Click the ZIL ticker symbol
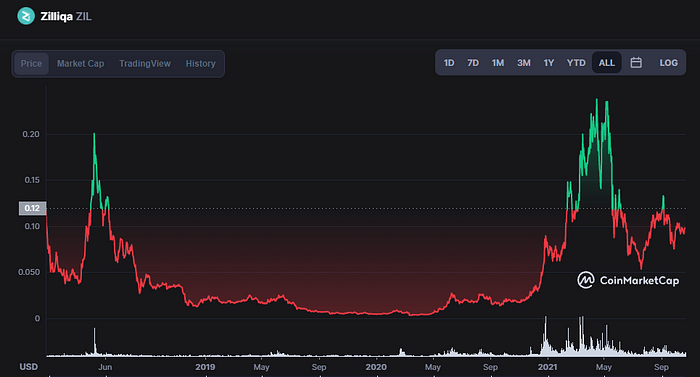This screenshot has width=700, height=377. [x=83, y=17]
